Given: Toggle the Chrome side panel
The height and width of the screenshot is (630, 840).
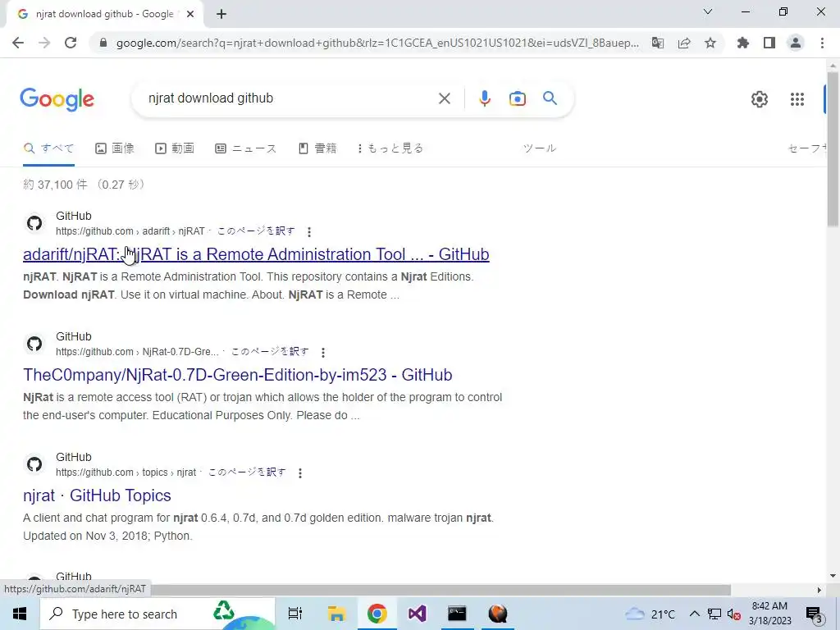Looking at the screenshot, I should click(x=769, y=43).
